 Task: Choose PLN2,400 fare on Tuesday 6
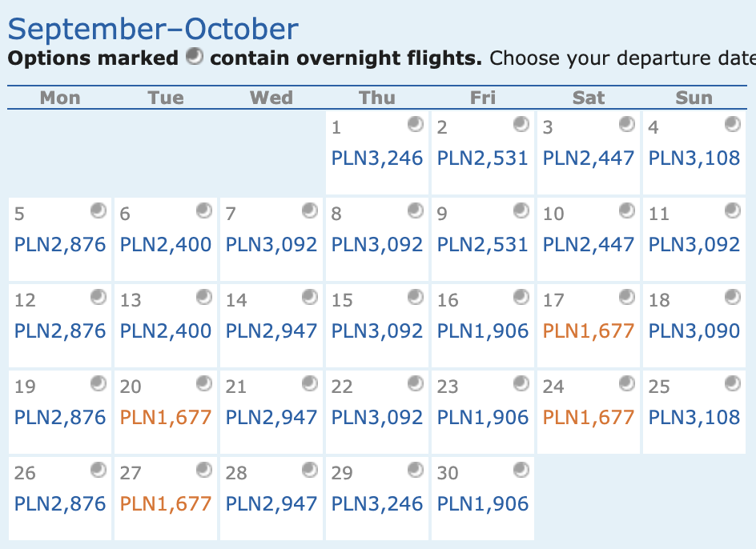165,244
